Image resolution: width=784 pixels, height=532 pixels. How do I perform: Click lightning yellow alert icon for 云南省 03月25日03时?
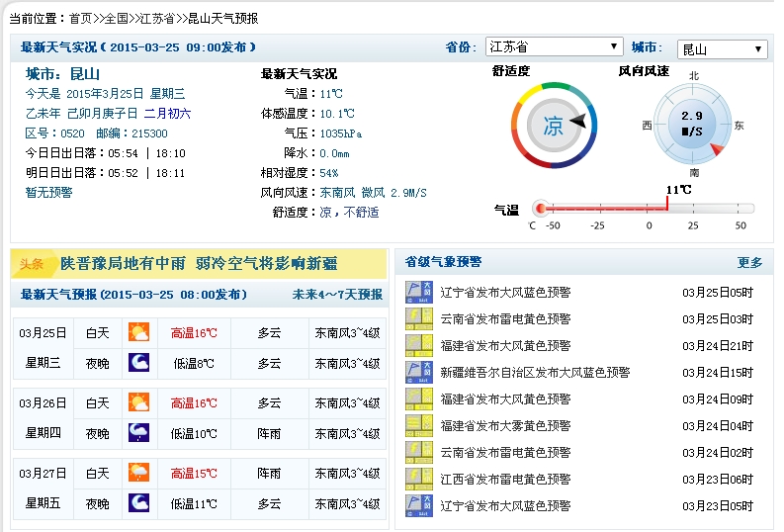coord(419,319)
